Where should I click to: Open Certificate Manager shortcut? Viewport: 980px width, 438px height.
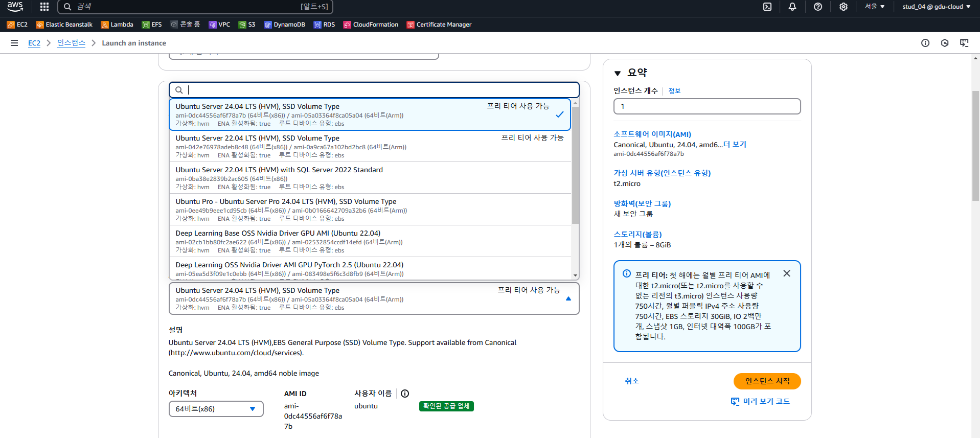pos(439,25)
